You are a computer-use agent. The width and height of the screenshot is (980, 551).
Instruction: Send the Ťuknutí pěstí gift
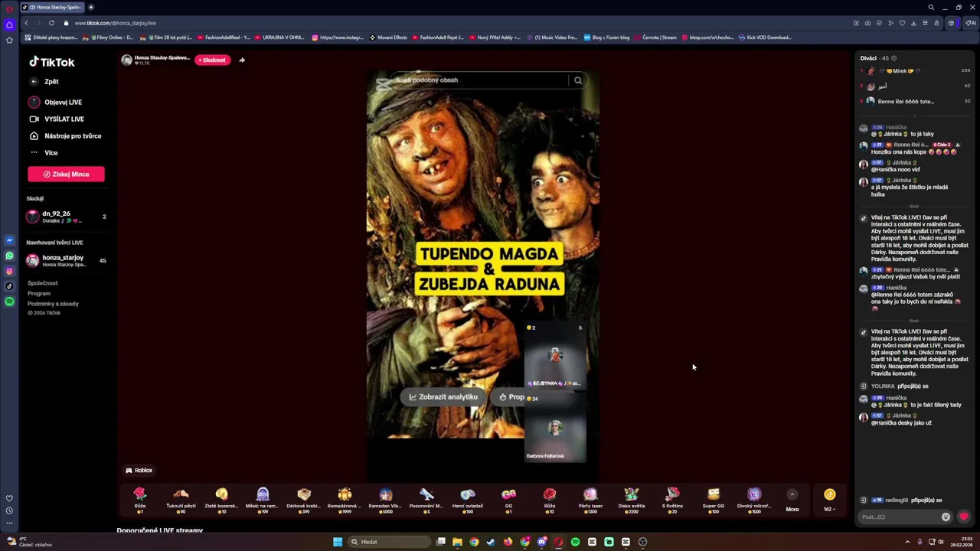(181, 499)
